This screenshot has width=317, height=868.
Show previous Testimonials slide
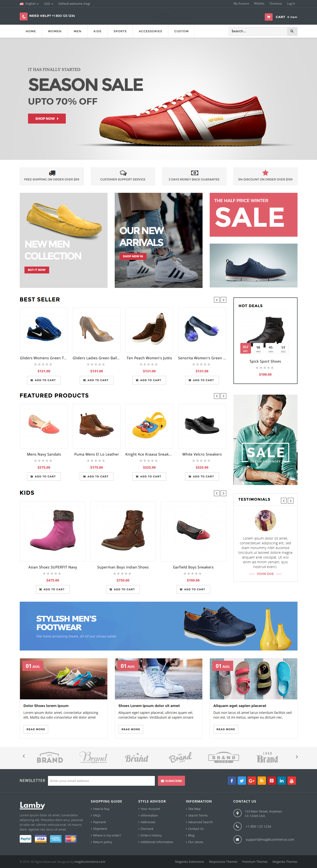pyautogui.click(x=284, y=501)
